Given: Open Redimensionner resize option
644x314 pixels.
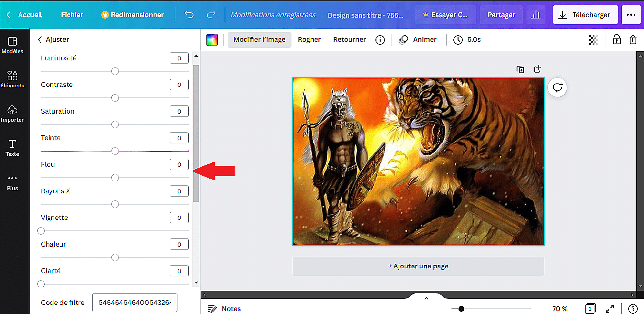Looking at the screenshot, I should pos(132,14).
